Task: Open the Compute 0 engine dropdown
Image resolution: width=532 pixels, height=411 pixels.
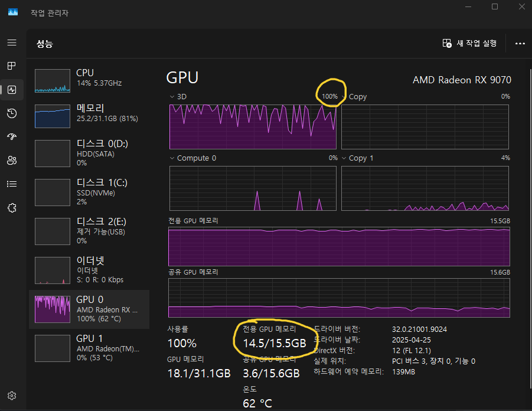Action: [172, 158]
